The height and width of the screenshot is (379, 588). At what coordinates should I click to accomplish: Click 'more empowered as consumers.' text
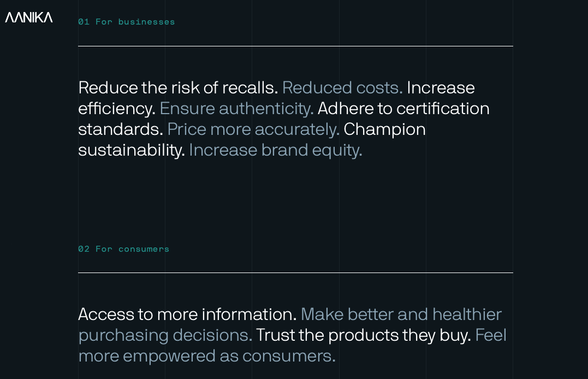[207, 356]
